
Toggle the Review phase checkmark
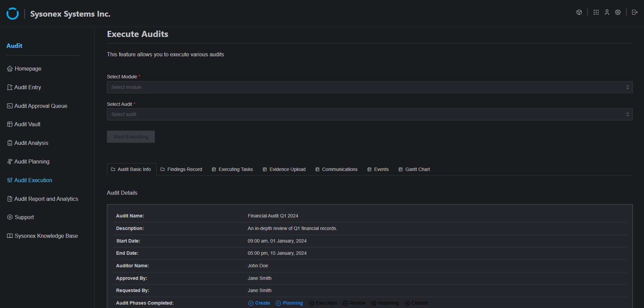[345, 303]
